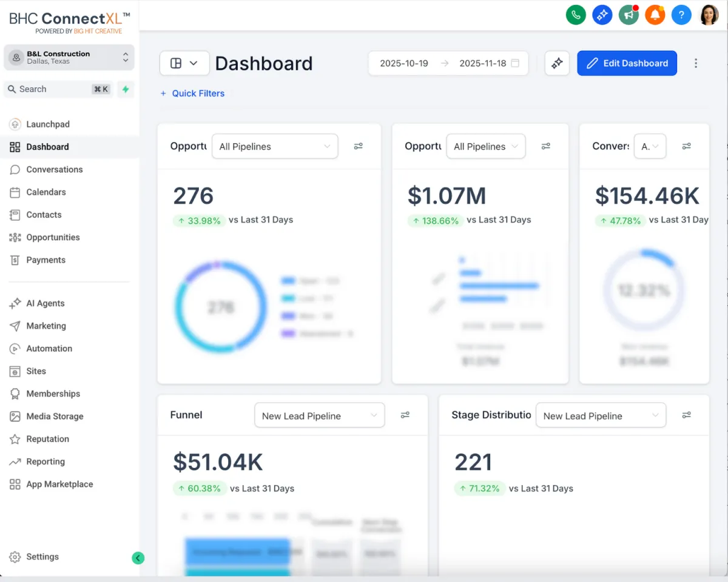
Task: Open the megaphone announcements icon
Action: point(629,15)
